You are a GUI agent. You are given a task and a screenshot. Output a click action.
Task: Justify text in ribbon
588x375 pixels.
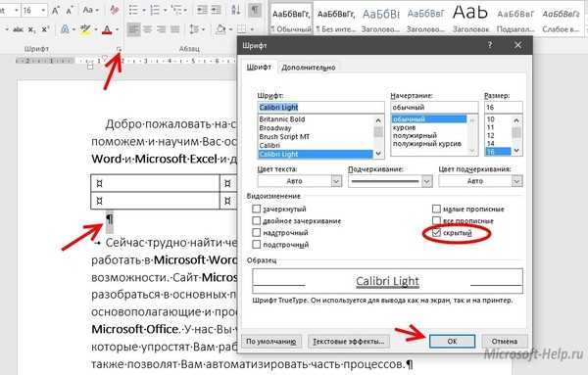click(174, 29)
